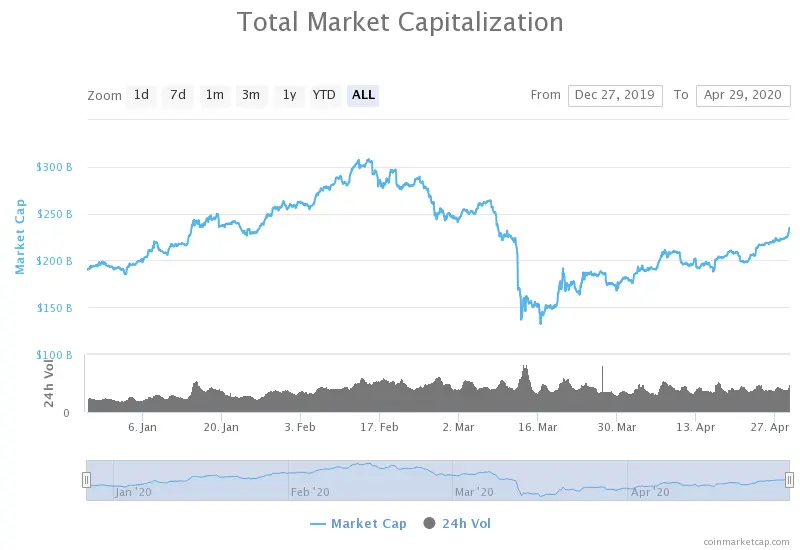Click the From date field
The height and width of the screenshot is (550, 800).
[x=615, y=95]
